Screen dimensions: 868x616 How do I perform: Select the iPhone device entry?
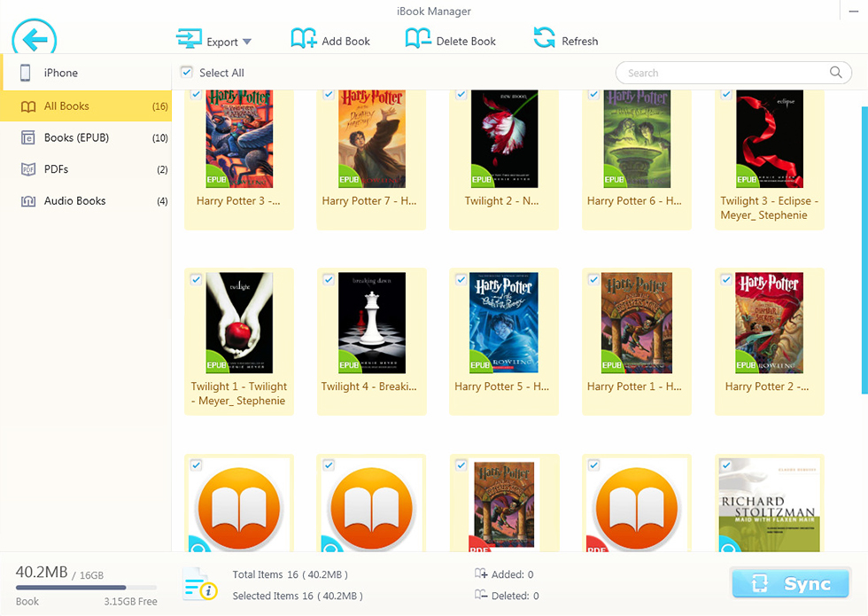pyautogui.click(x=88, y=73)
